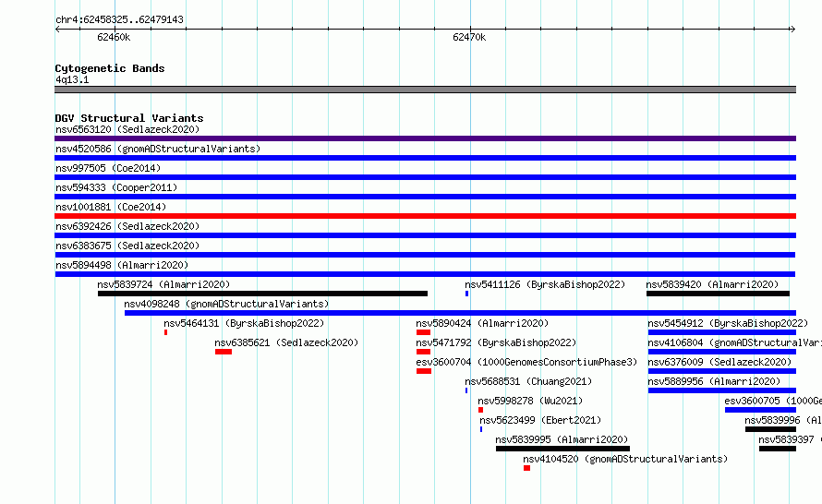The height and width of the screenshot is (504, 822).
Task: Open nsv5471792 (ByrskaBishop2022) label
Action: (496, 342)
